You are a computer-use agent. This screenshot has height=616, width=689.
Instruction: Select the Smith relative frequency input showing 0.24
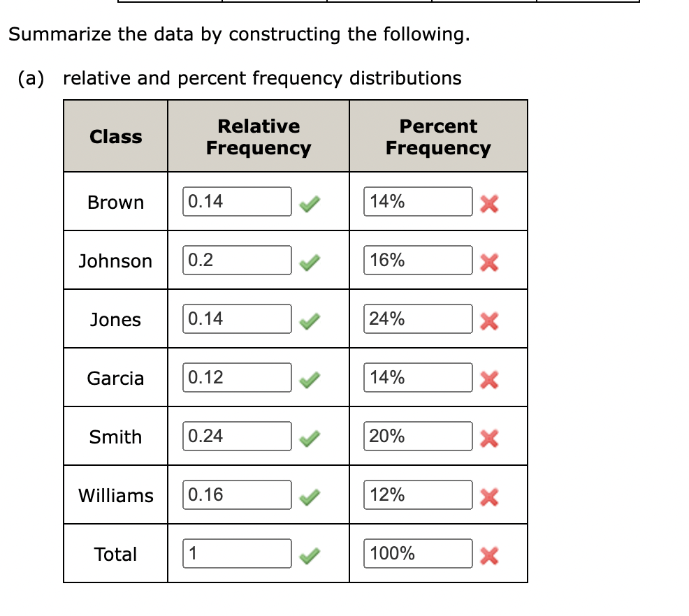click(236, 436)
